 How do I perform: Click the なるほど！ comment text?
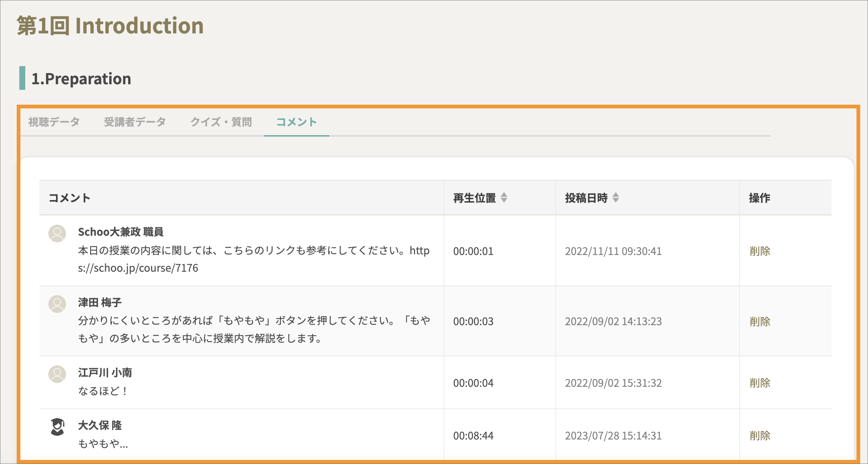click(103, 391)
